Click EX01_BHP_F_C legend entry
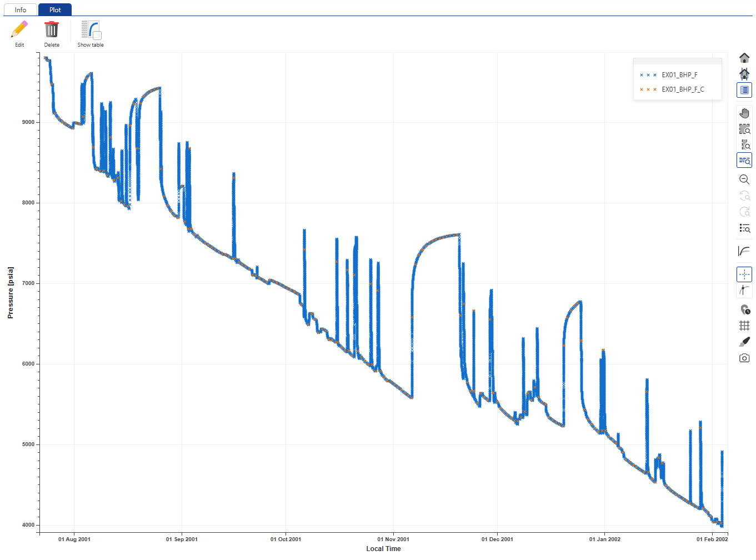Image resolution: width=756 pixels, height=560 pixels. (682, 89)
